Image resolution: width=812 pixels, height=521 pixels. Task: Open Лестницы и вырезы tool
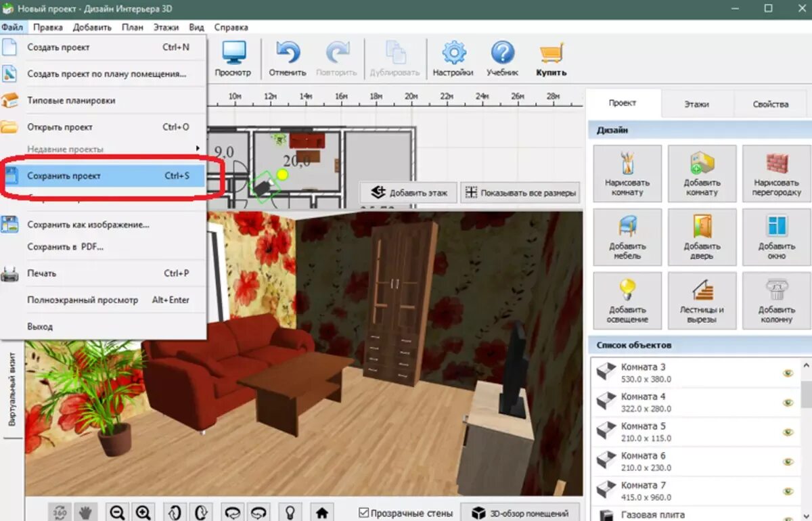click(x=702, y=301)
